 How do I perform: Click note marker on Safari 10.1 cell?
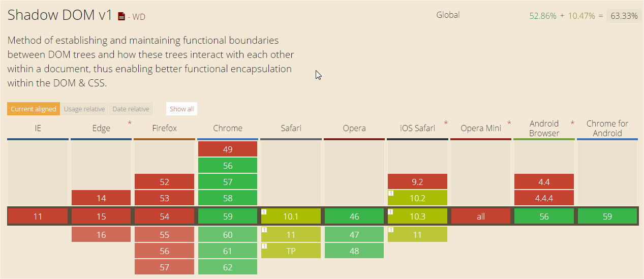coord(264,211)
